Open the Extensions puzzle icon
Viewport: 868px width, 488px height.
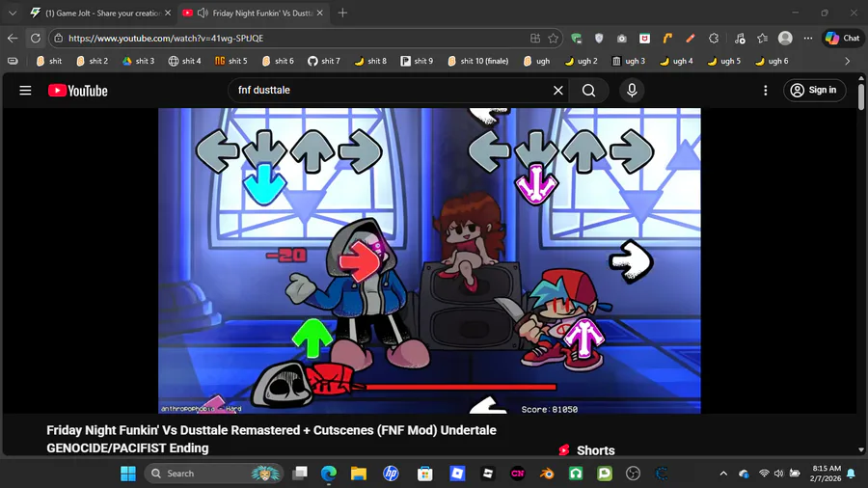(x=714, y=39)
